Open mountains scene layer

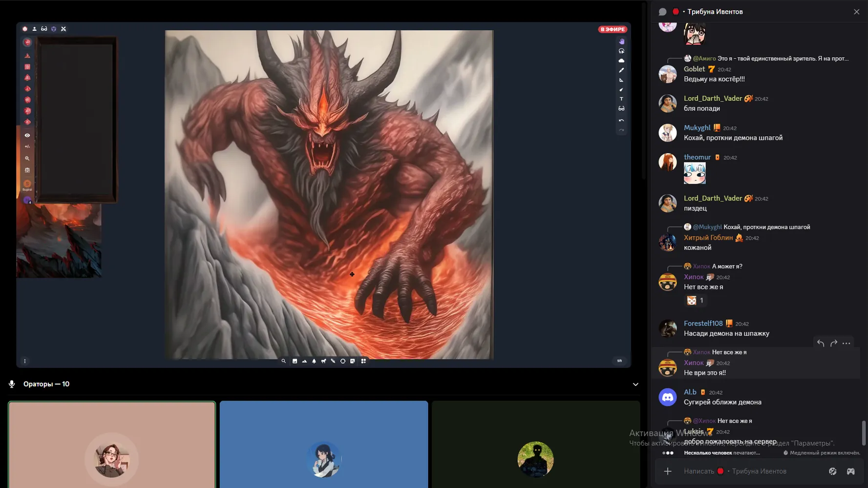pyautogui.click(x=304, y=361)
